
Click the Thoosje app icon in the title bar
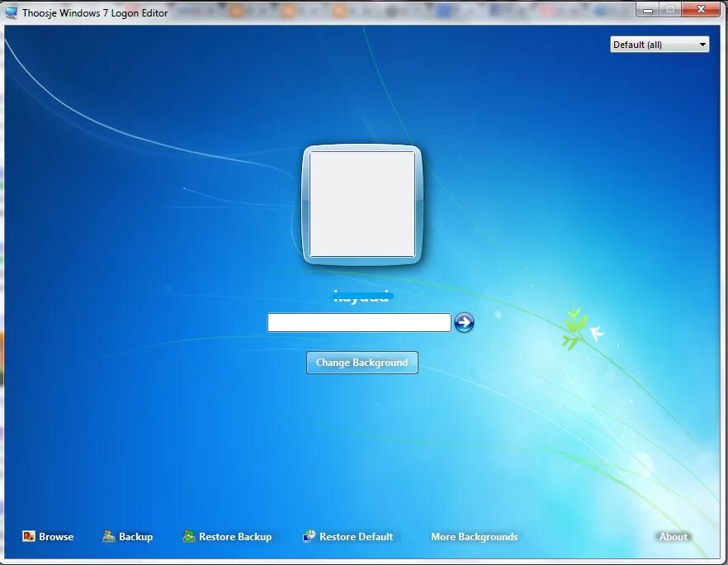(12, 12)
